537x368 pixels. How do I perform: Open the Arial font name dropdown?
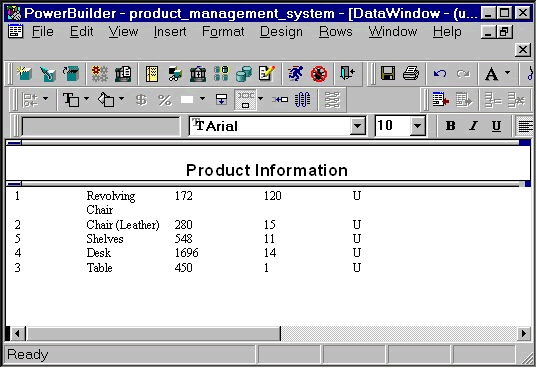coord(357,126)
